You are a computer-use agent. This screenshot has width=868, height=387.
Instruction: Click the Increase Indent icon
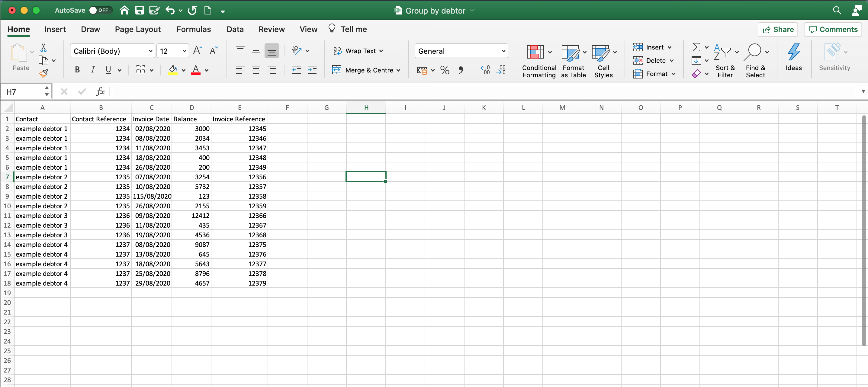tap(312, 70)
